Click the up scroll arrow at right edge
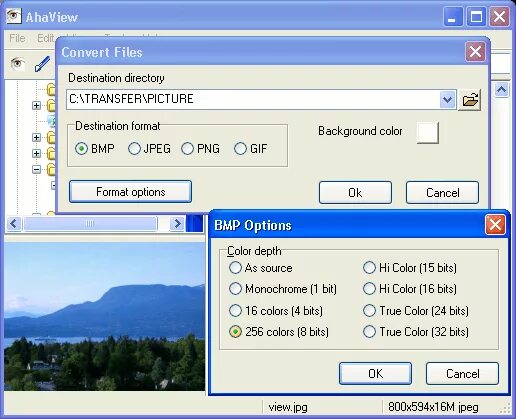This screenshot has width=516, height=419. [502, 89]
